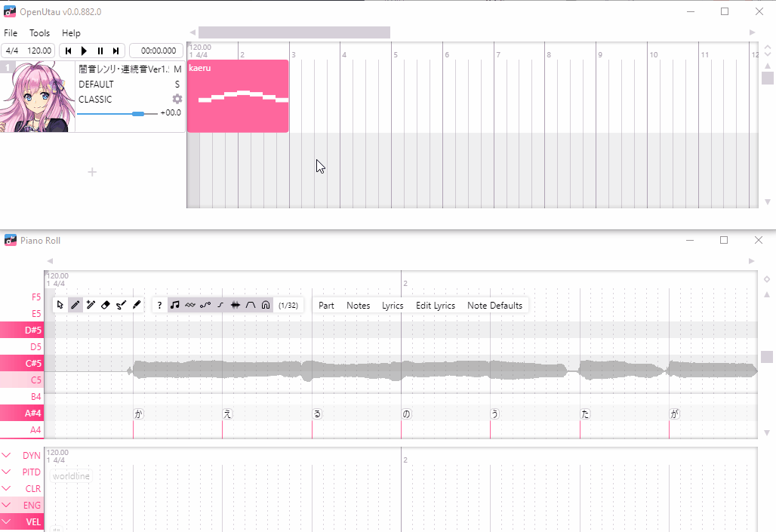Pause playback

click(x=100, y=51)
